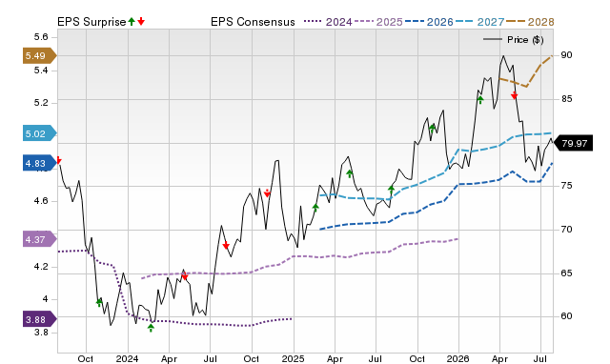The width and height of the screenshot is (610, 364).
Task: Click the 65 price axis label
Action: coord(566,273)
